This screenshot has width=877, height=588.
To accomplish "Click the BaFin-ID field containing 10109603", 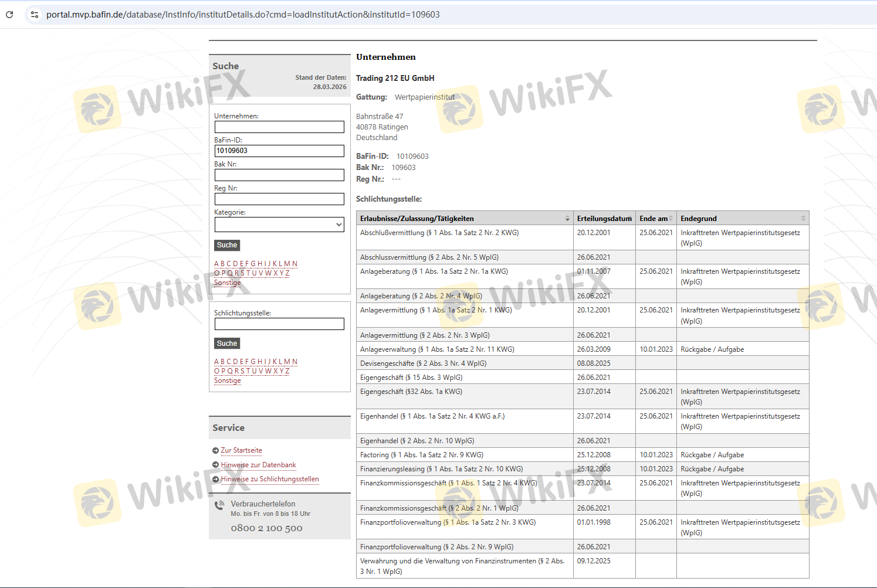I will pyautogui.click(x=279, y=151).
